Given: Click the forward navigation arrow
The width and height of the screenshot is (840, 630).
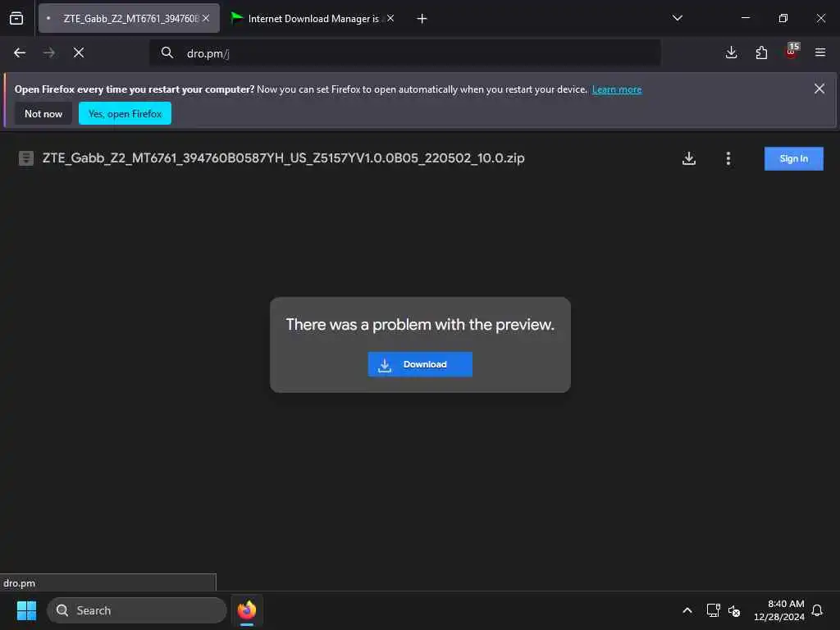Looking at the screenshot, I should pos(49,52).
